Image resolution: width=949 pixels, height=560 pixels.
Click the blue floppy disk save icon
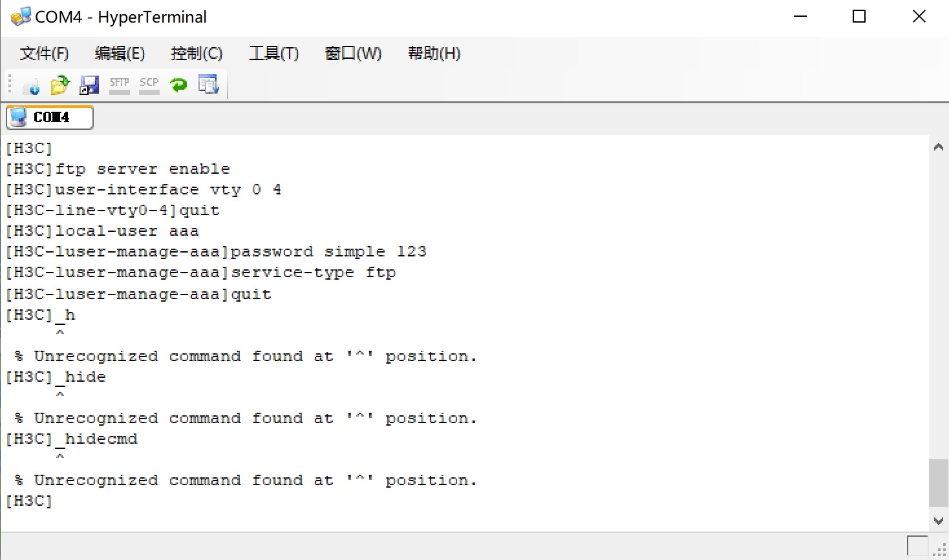click(x=89, y=85)
